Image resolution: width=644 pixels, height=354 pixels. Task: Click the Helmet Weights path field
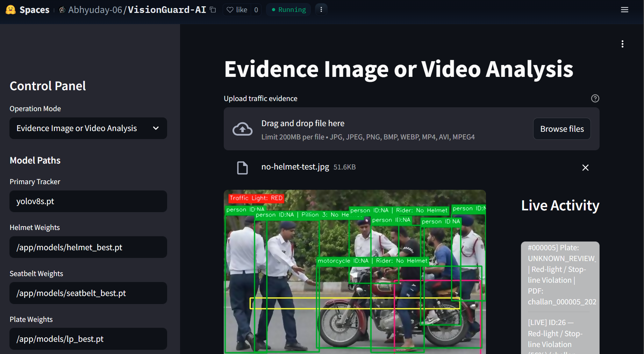pyautogui.click(x=88, y=247)
